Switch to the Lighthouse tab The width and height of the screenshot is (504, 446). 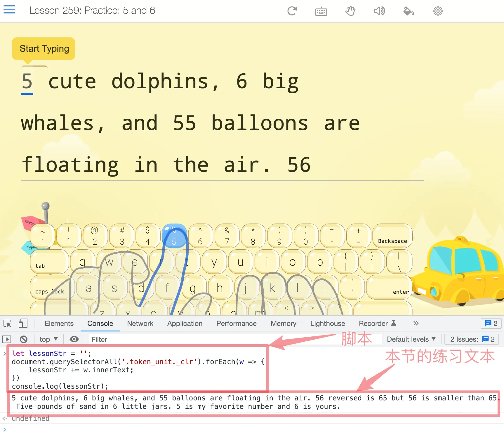(328, 324)
